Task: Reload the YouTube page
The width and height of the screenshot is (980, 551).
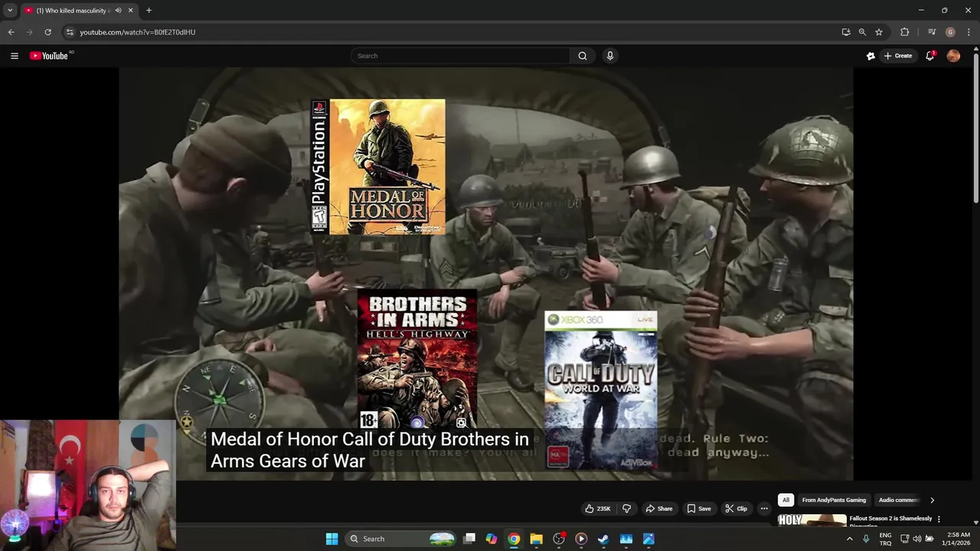Action: [47, 32]
